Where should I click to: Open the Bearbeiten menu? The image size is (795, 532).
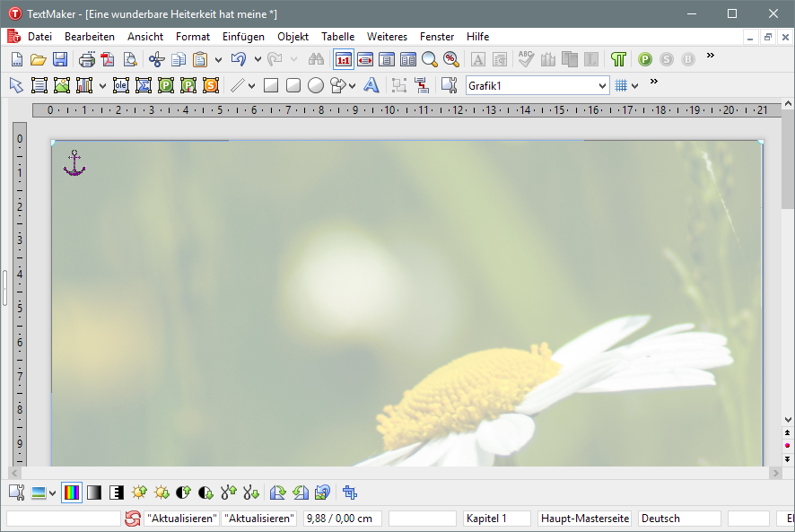click(x=89, y=37)
